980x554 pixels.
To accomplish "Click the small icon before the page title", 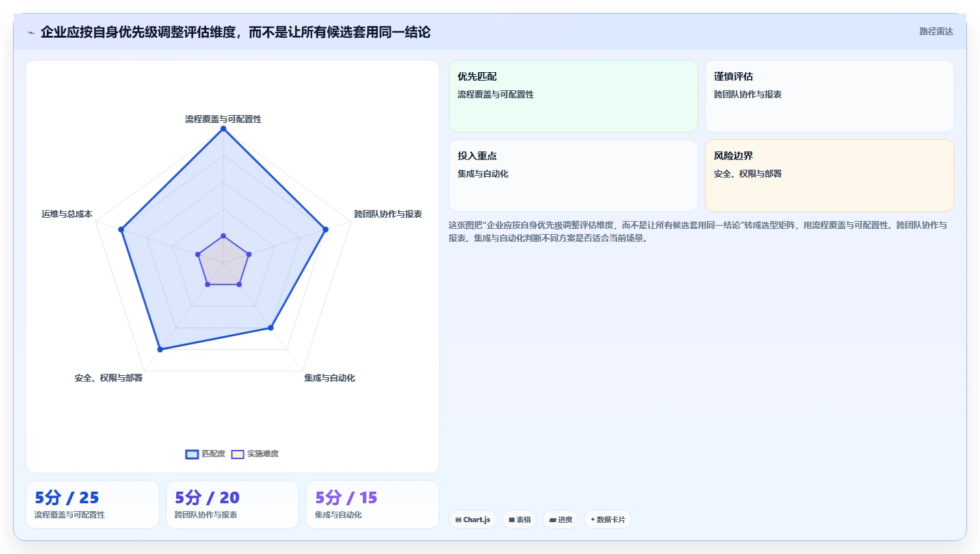I will click(x=31, y=33).
